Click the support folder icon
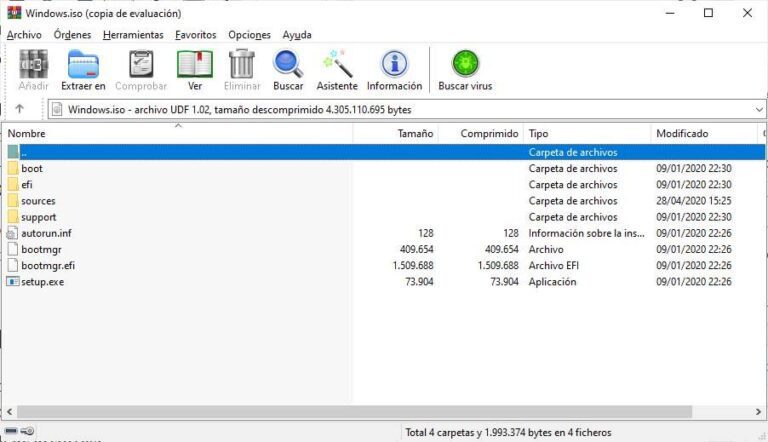 pyautogui.click(x=13, y=217)
